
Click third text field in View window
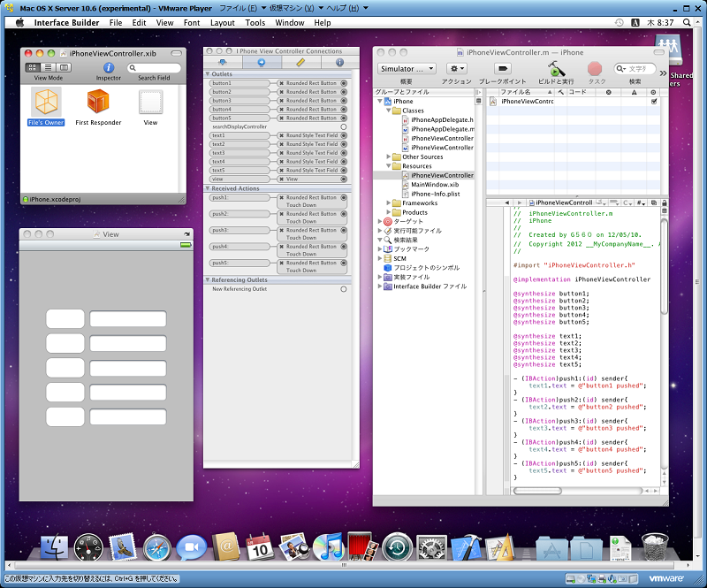coord(128,368)
